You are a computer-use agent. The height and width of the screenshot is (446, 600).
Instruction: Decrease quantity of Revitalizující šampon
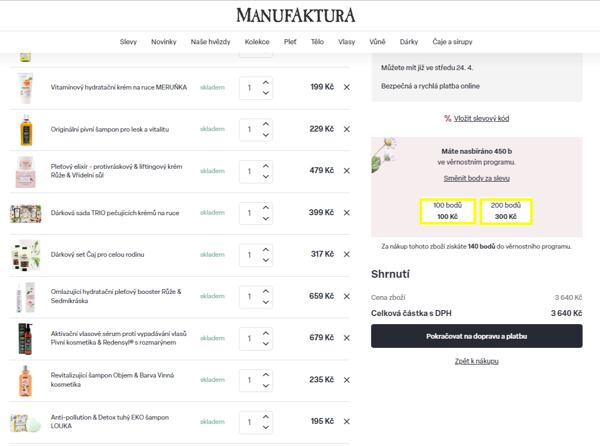266,385
